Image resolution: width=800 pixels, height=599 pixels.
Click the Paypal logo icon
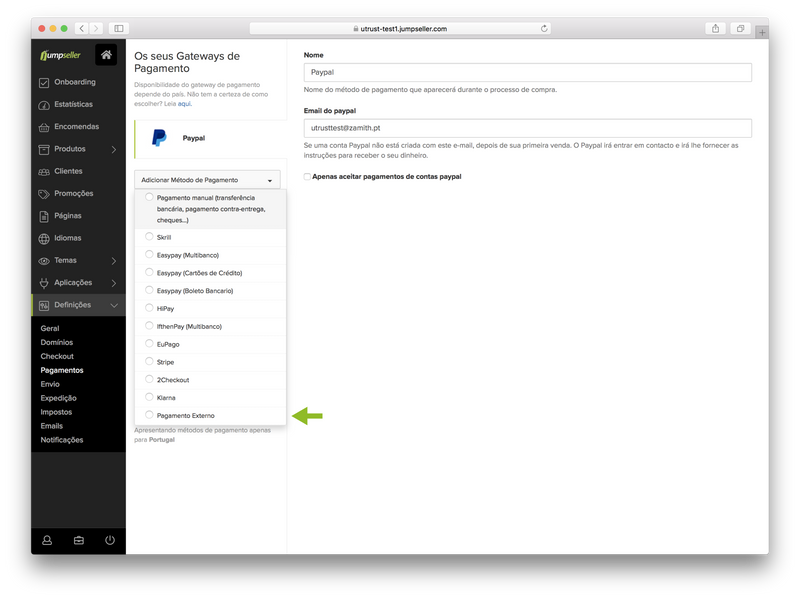159,138
